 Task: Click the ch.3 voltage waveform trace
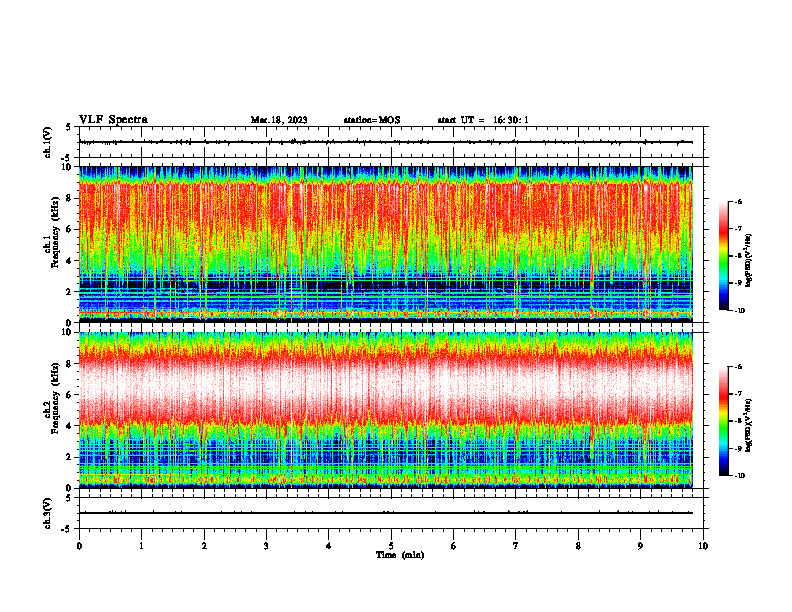(x=386, y=513)
